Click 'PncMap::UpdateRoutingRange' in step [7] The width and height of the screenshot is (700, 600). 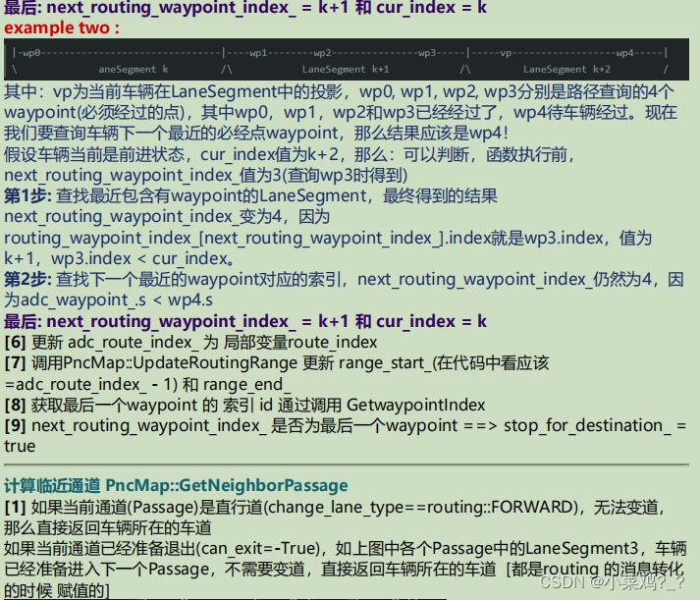pyautogui.click(x=180, y=363)
